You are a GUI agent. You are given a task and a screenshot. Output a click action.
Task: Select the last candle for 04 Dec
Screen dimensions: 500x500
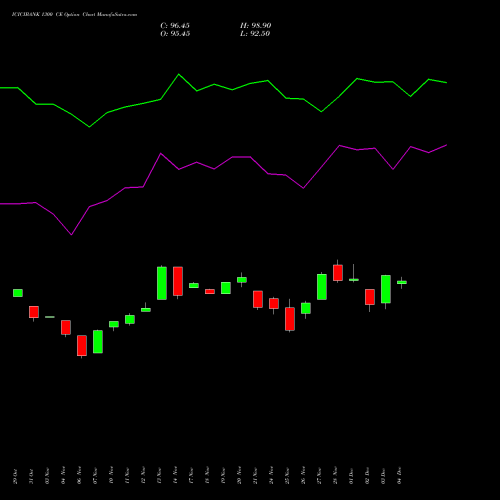tap(402, 282)
